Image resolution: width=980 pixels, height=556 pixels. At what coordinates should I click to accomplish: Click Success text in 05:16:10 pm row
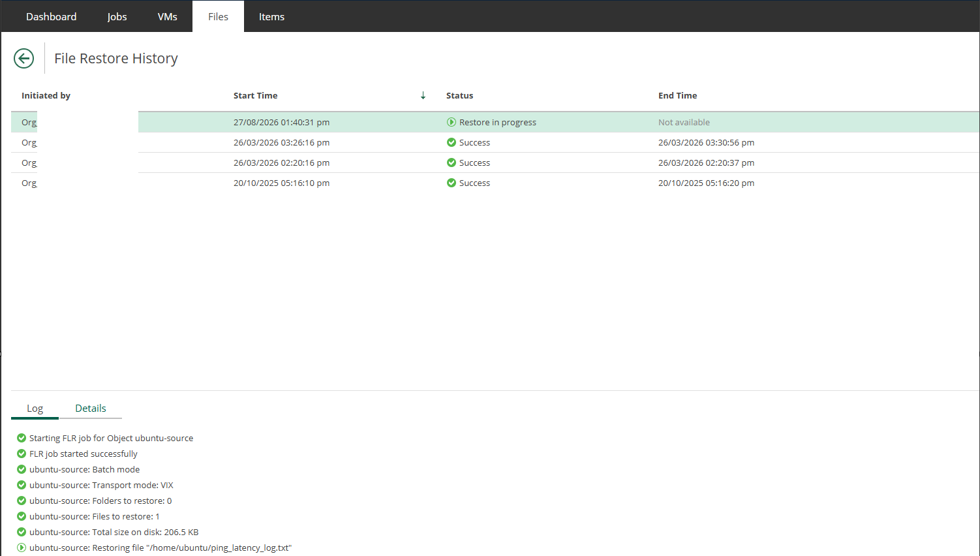tap(474, 183)
